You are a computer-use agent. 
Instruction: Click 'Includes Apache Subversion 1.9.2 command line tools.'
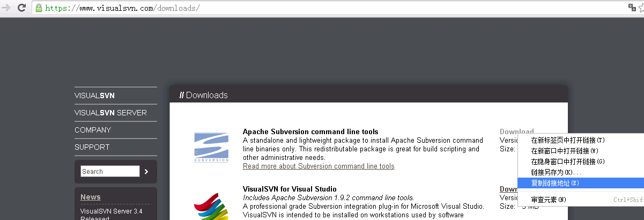click(x=328, y=197)
